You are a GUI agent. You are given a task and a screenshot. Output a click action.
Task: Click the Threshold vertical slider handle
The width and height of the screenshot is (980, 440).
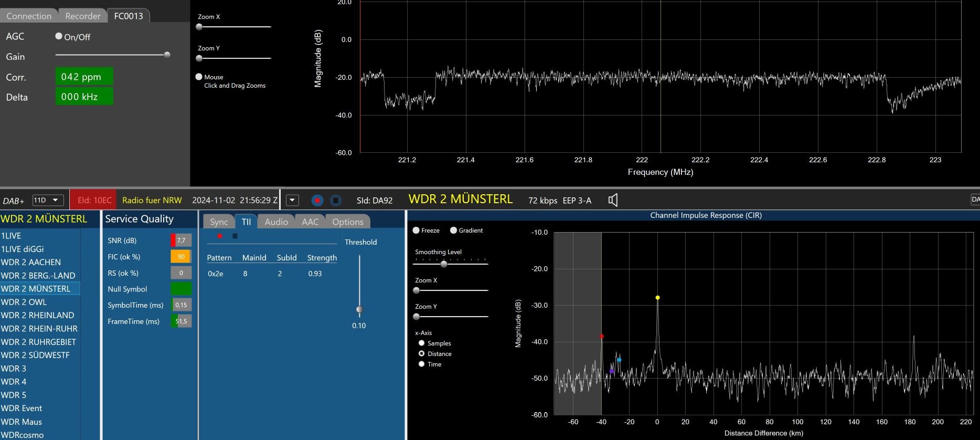[359, 309]
